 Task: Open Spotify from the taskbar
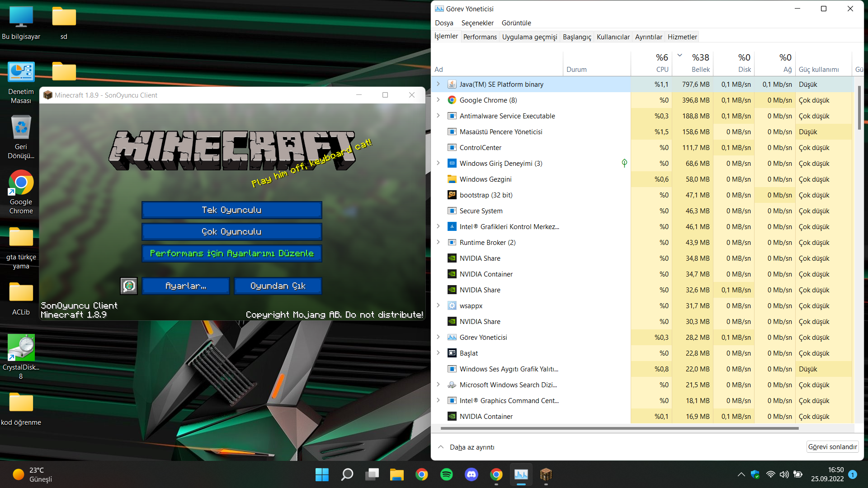[x=446, y=474]
